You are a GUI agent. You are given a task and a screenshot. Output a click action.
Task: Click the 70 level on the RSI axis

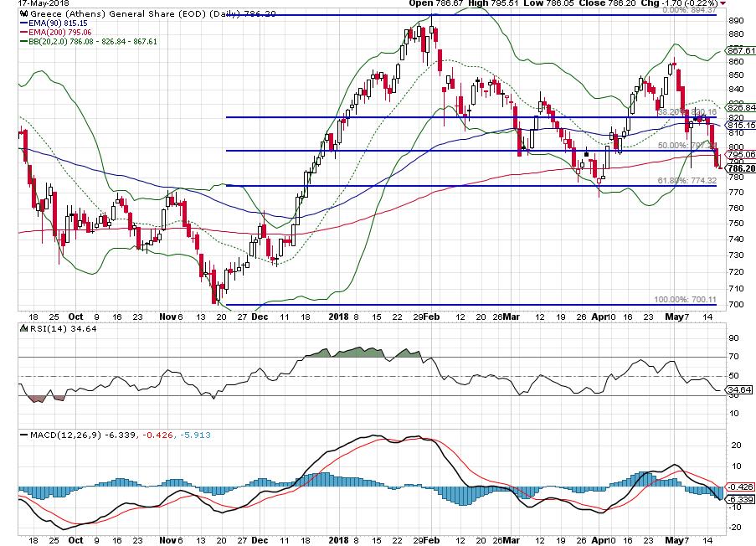pyautogui.click(x=733, y=357)
